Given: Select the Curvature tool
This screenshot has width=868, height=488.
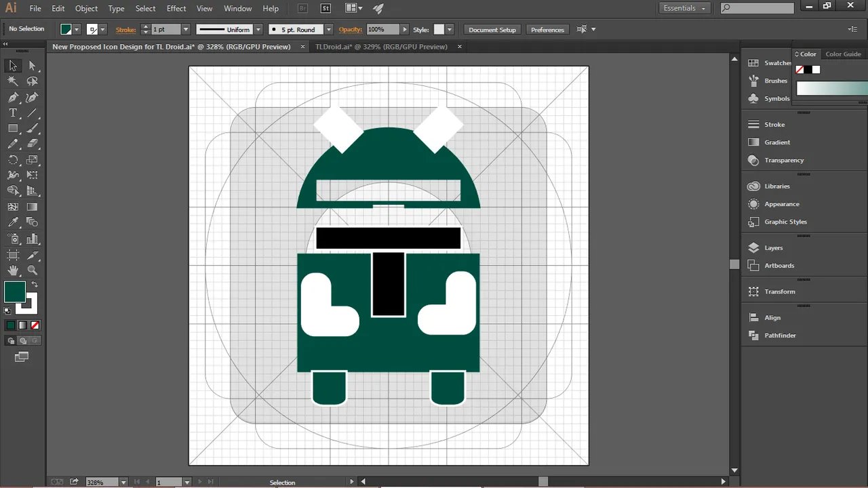Looking at the screenshot, I should click(32, 97).
